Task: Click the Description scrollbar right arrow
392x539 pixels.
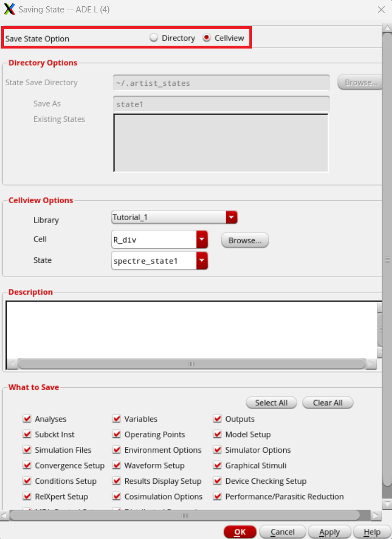Action: click(371, 363)
